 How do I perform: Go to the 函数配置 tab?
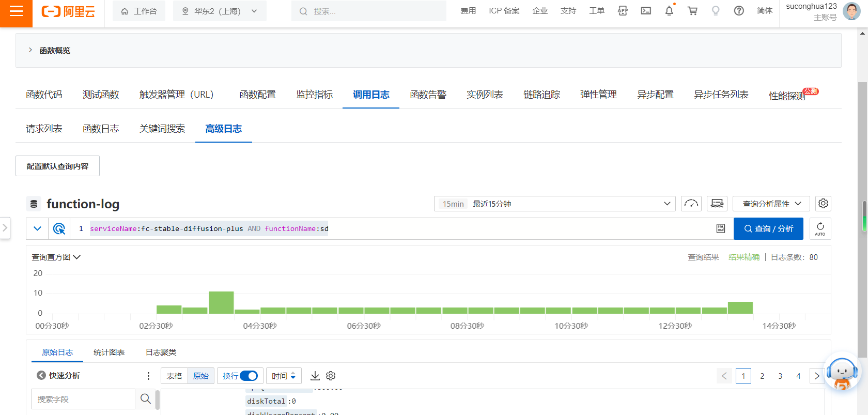(257, 95)
